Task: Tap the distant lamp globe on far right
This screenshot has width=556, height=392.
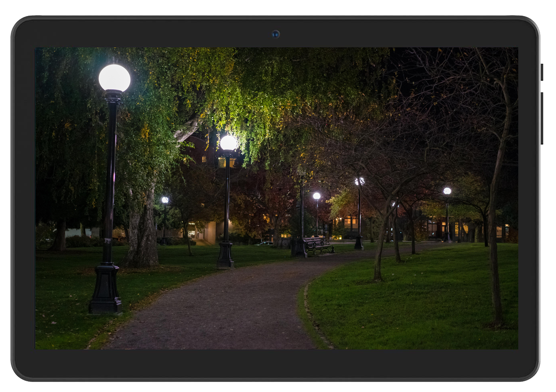Action: tap(447, 191)
